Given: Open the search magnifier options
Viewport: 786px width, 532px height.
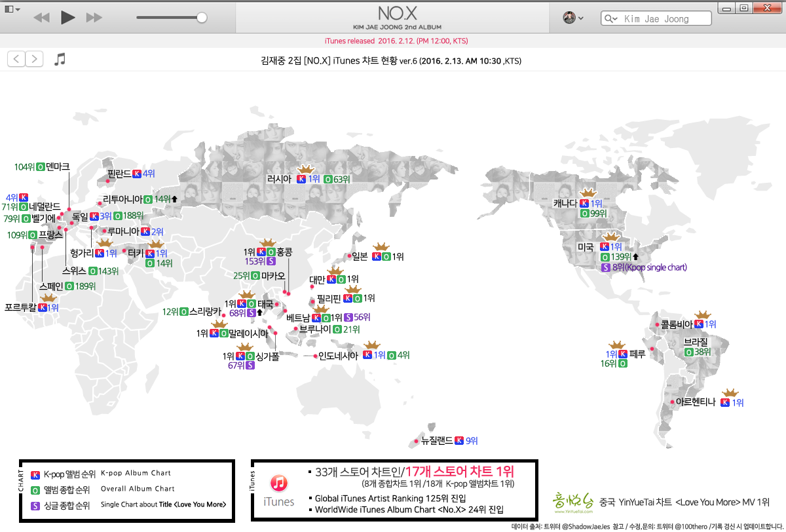Looking at the screenshot, I should 612,19.
